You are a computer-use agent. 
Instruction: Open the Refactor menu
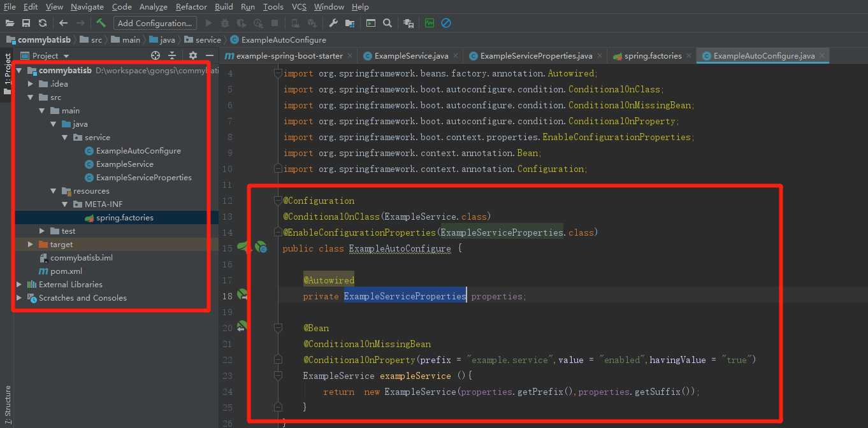pyautogui.click(x=191, y=6)
